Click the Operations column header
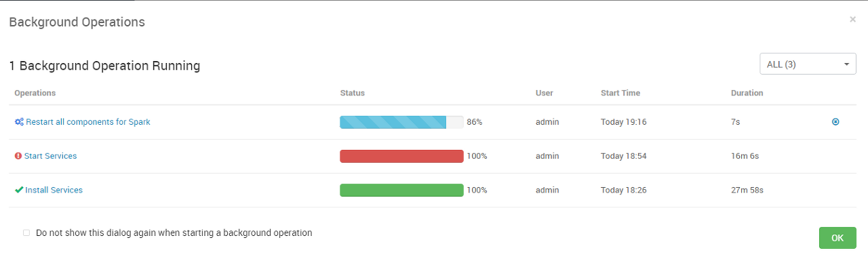This screenshot has height=261, width=868. point(35,93)
